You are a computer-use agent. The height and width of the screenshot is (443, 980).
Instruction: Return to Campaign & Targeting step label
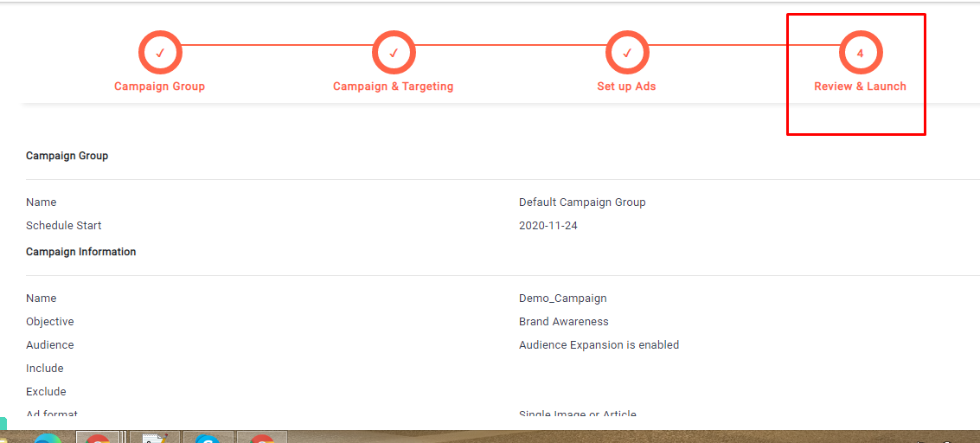click(393, 87)
